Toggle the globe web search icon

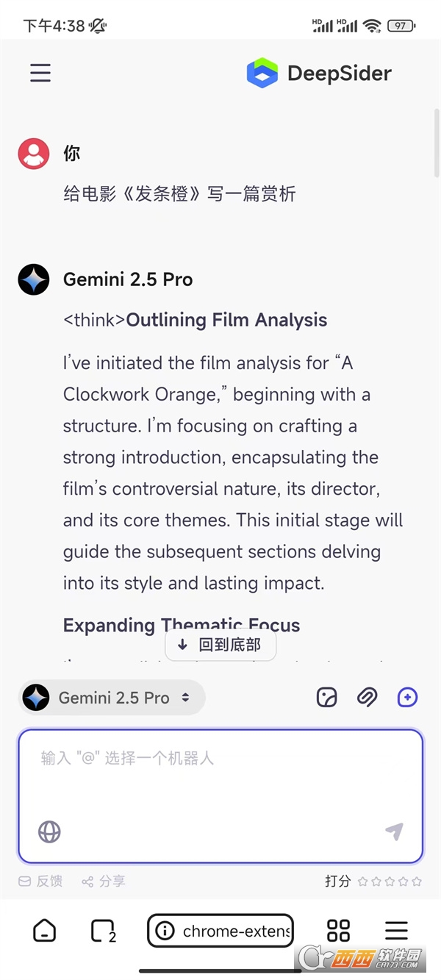[49, 831]
